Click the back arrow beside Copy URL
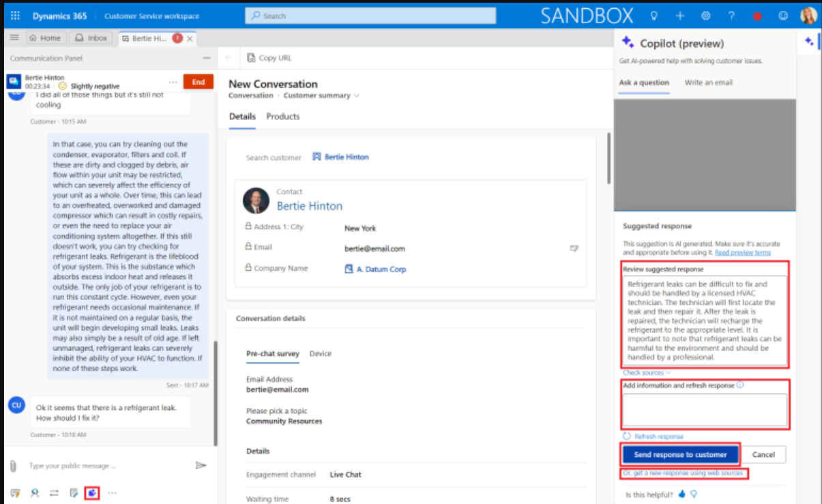The width and height of the screenshot is (822, 504). [229, 58]
